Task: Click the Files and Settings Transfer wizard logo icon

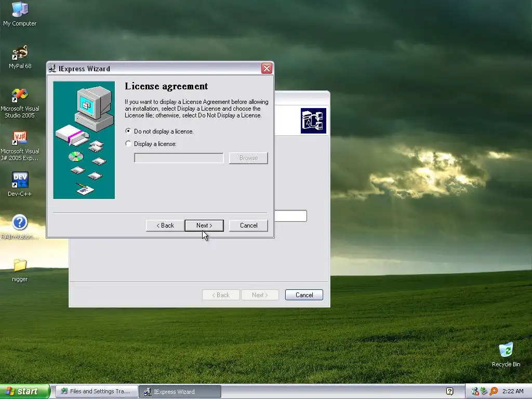Action: point(313,121)
